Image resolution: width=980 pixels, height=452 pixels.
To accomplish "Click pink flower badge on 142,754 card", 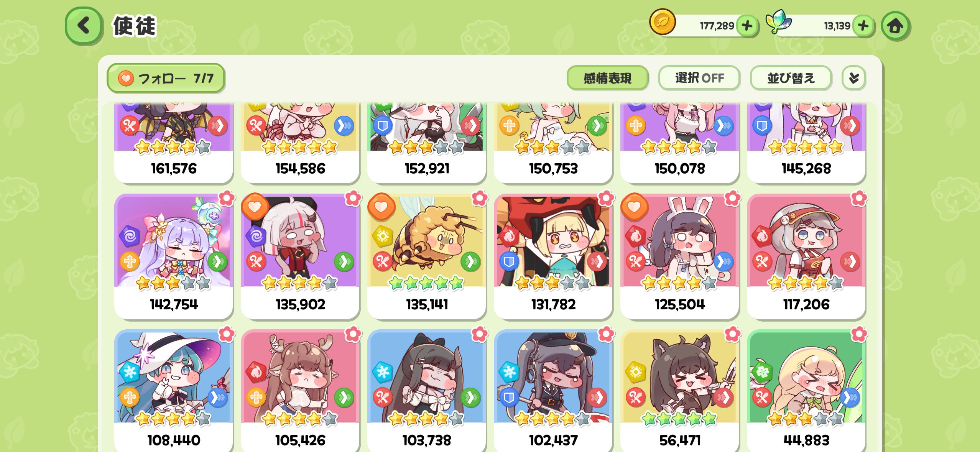I will coord(227,199).
